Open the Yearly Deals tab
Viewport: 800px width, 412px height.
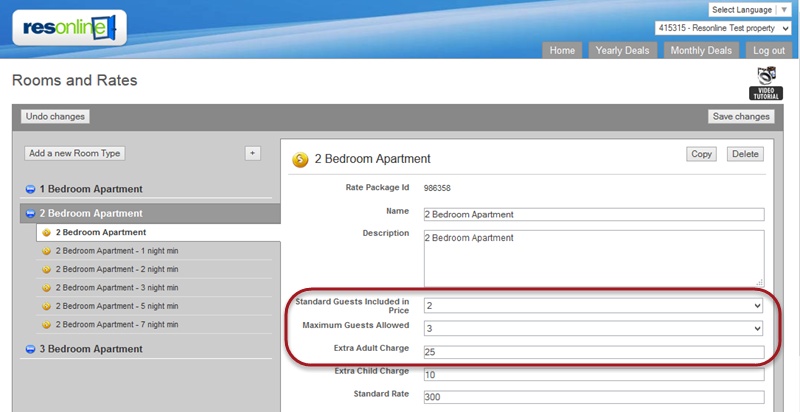pos(622,50)
